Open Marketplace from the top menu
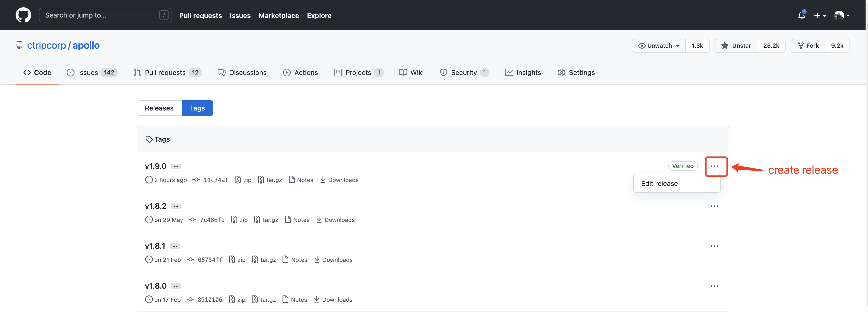This screenshot has width=868, height=312. pos(279,16)
